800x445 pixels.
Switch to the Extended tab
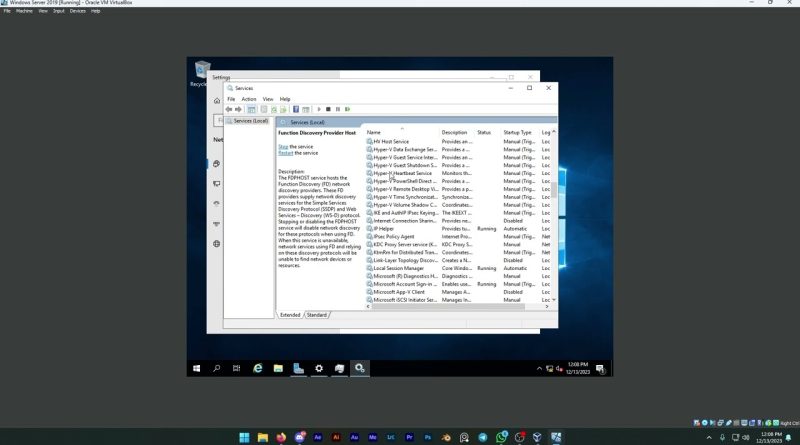(290, 315)
